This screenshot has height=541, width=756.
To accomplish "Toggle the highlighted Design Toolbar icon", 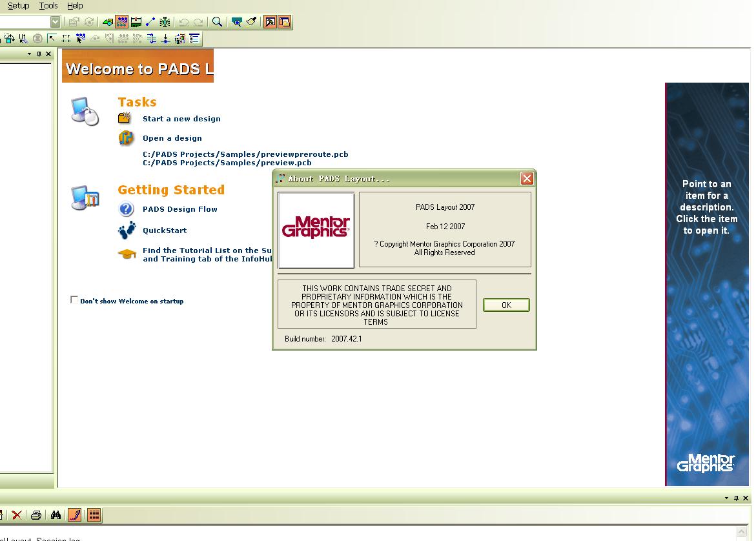I will 122,22.
